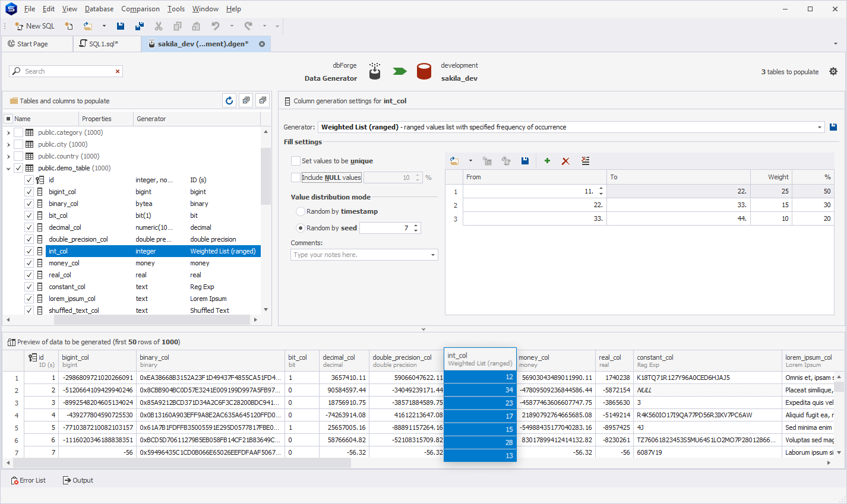Select the int_col row in tree
This screenshot has height=504, width=847.
point(153,251)
